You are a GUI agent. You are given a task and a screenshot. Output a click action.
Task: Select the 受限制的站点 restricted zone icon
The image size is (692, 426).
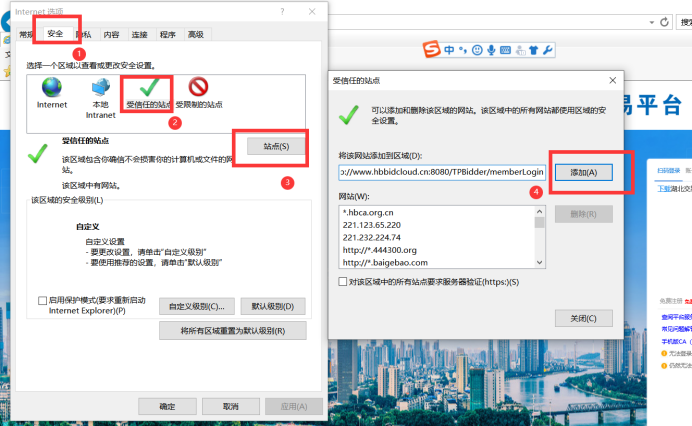pyautogui.click(x=198, y=87)
